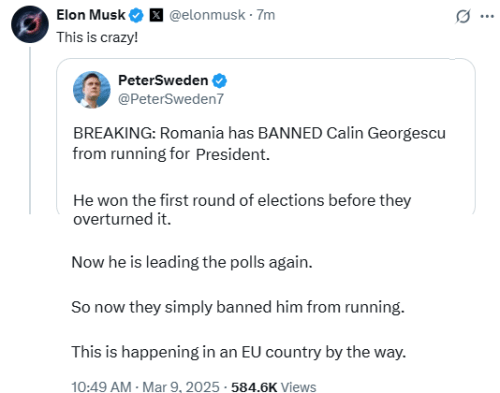Click the verified checkmark beside PeterSweden

219,81
